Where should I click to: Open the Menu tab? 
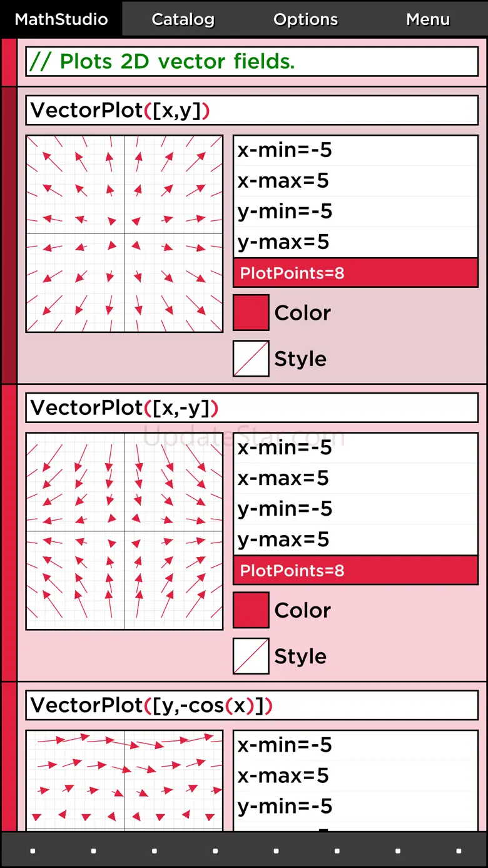427,19
